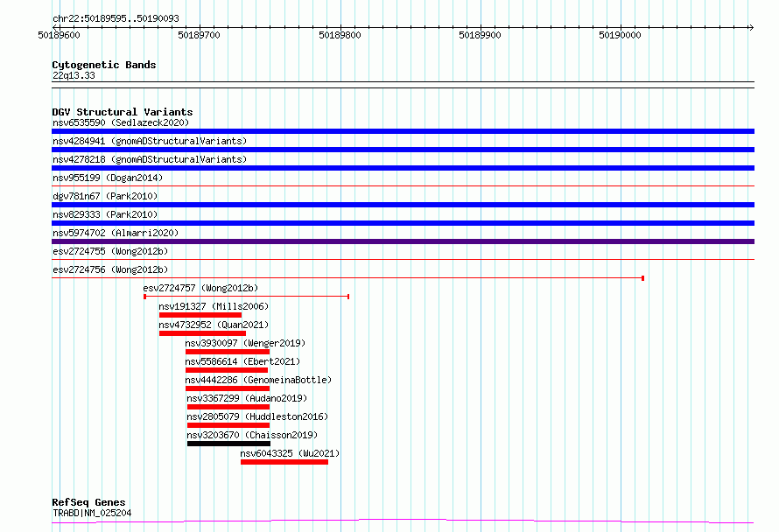Click the blue bar under dgv781n67
779x532 pixels.
tap(403, 205)
